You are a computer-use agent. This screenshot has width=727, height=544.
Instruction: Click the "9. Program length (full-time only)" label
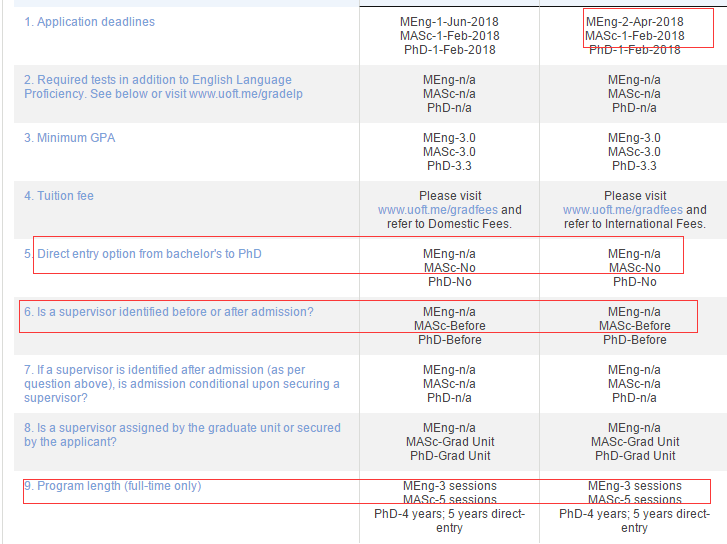113,486
